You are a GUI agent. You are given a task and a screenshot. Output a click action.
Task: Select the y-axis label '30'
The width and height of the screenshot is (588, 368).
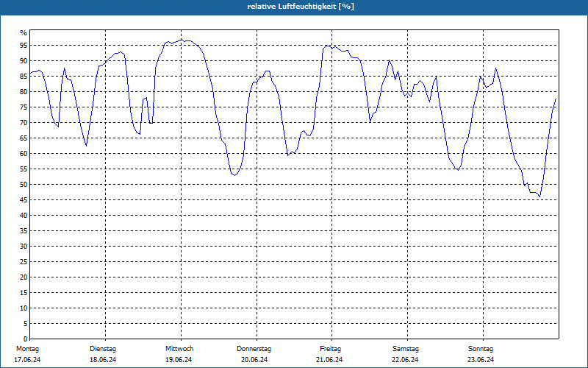click(24, 247)
